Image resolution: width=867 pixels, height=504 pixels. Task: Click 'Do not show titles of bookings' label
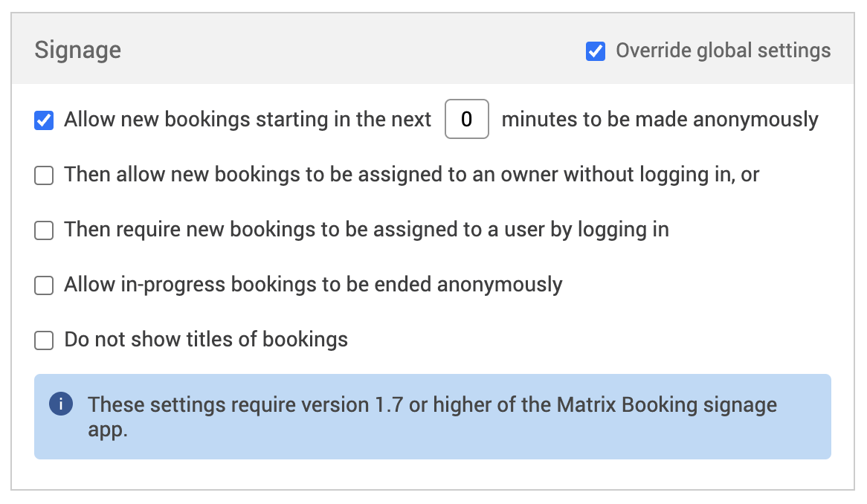click(x=206, y=340)
